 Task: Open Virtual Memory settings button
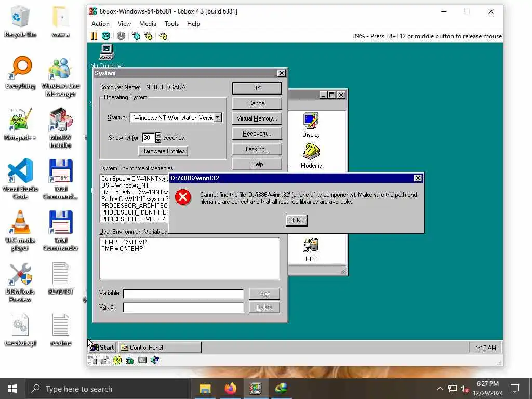(x=257, y=118)
